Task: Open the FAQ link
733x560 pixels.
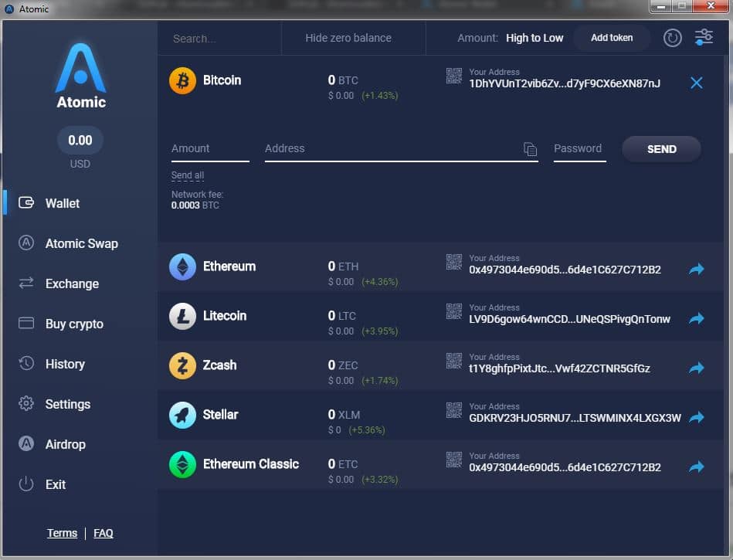Action: click(104, 533)
